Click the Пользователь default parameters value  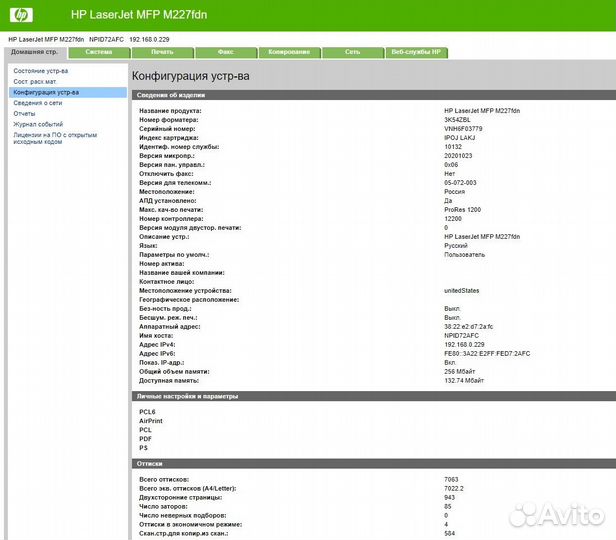(464, 255)
